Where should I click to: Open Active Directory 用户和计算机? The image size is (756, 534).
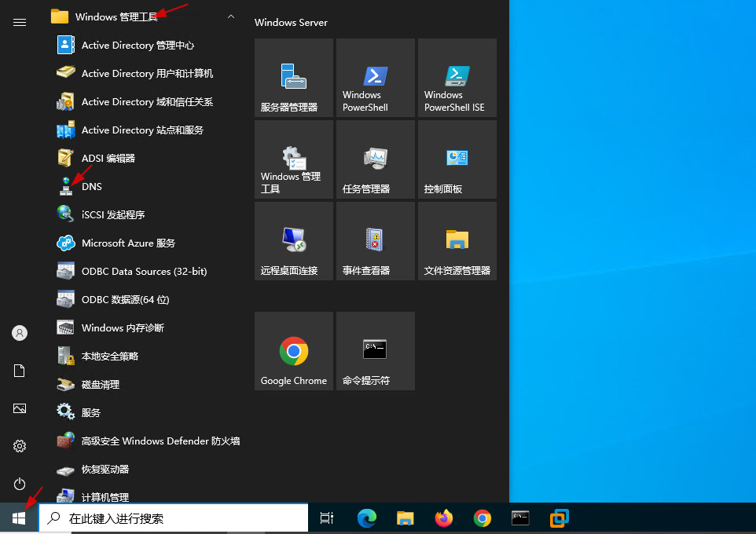147,74
